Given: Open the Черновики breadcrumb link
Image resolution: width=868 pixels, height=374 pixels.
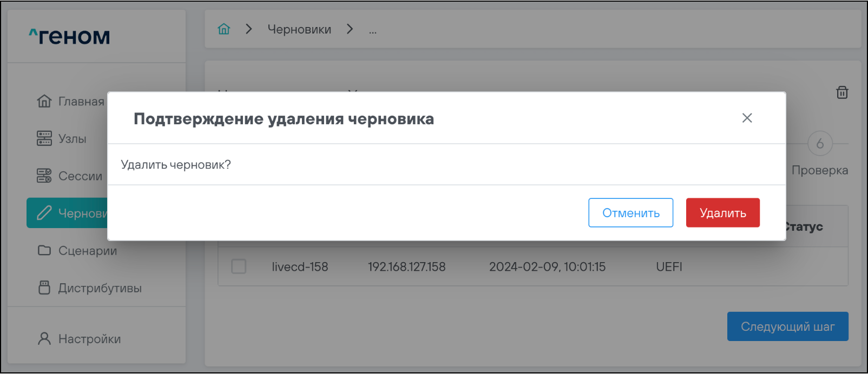Looking at the screenshot, I should coord(299,29).
